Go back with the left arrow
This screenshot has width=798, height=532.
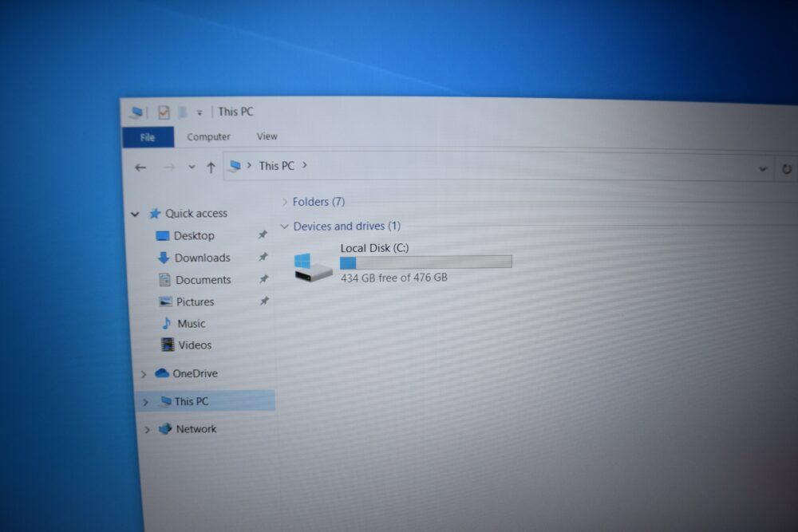click(140, 167)
